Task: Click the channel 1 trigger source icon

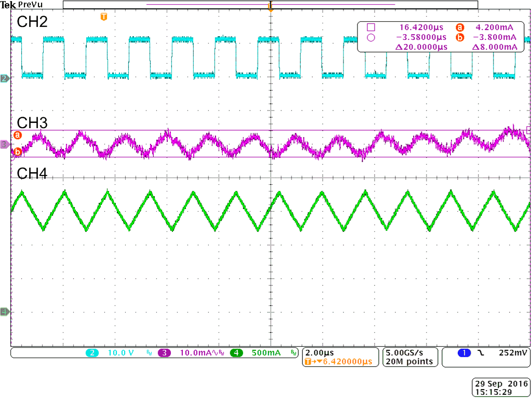Action: 463,352
